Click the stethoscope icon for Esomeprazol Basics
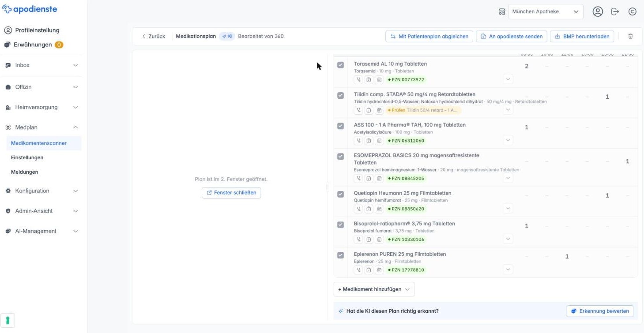Image resolution: width=644 pixels, height=333 pixels. coord(358,179)
